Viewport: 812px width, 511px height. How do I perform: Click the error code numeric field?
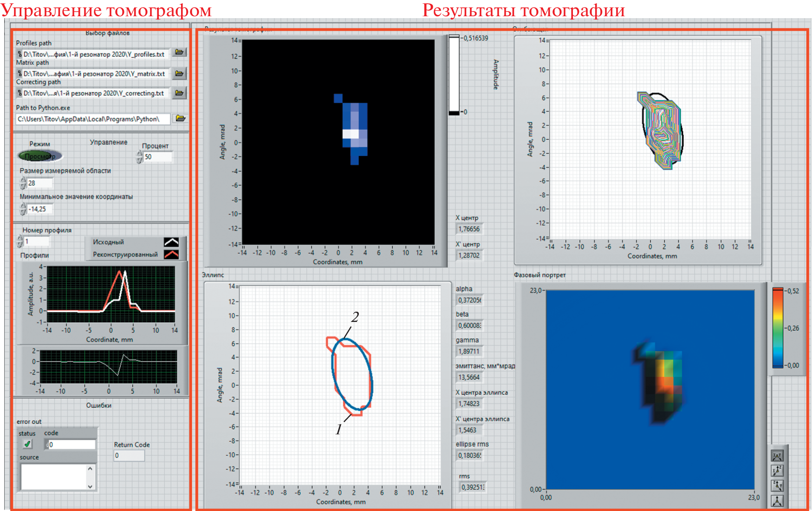(71, 445)
